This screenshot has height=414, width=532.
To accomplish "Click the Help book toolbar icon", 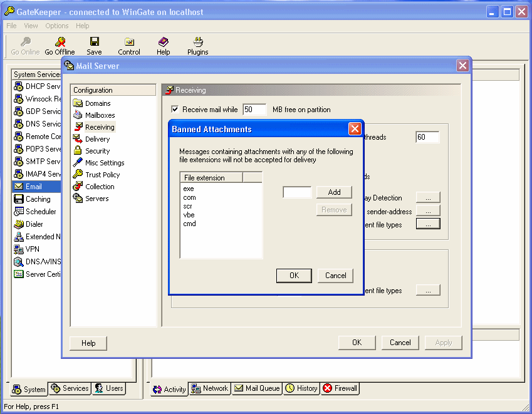I will 163,42.
